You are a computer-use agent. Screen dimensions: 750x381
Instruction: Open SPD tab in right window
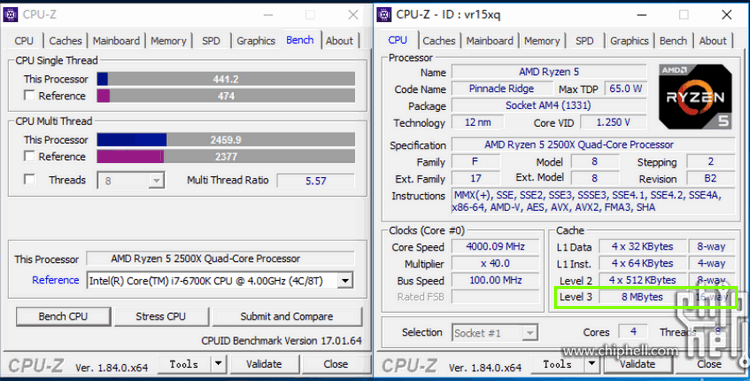click(x=585, y=41)
